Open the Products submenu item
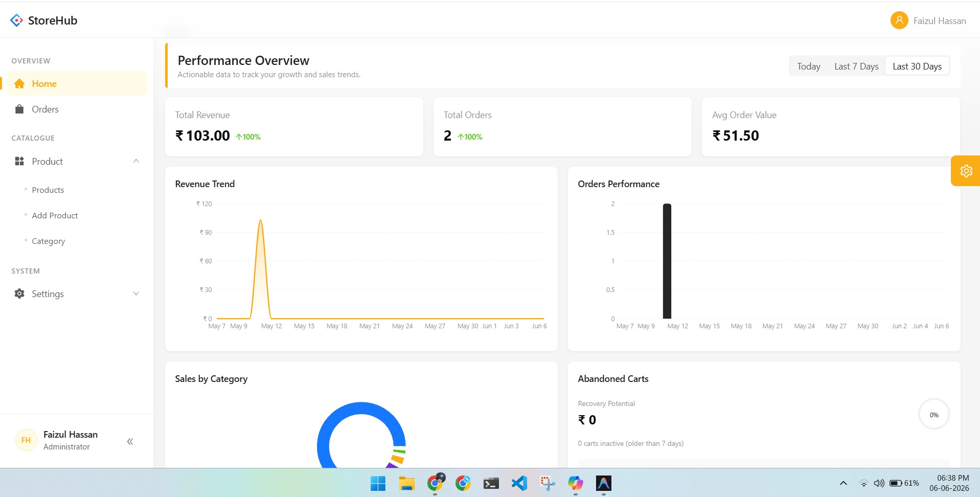The width and height of the screenshot is (980, 497). tap(48, 190)
